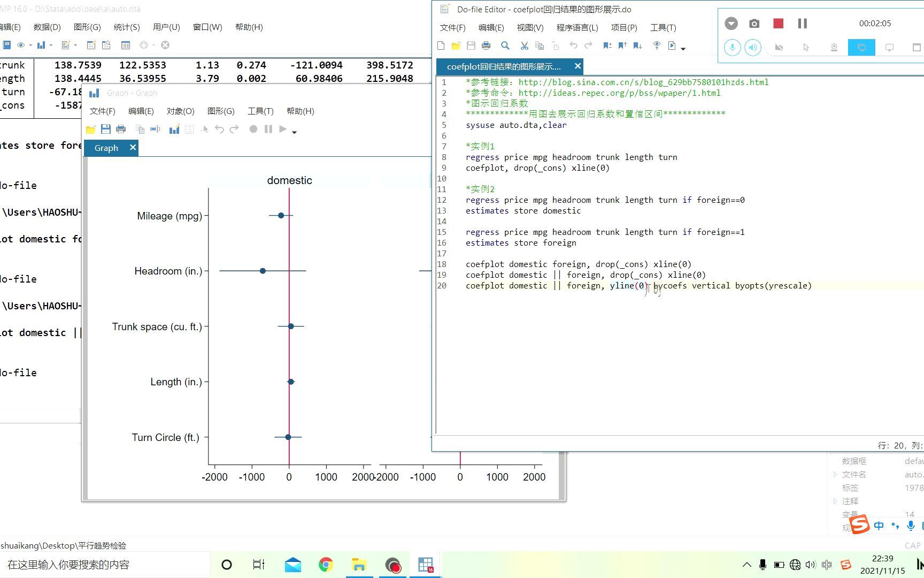This screenshot has width=924, height=578.
Task: Toggle bookmark in Do-file Editor toolbar
Action: click(607, 45)
